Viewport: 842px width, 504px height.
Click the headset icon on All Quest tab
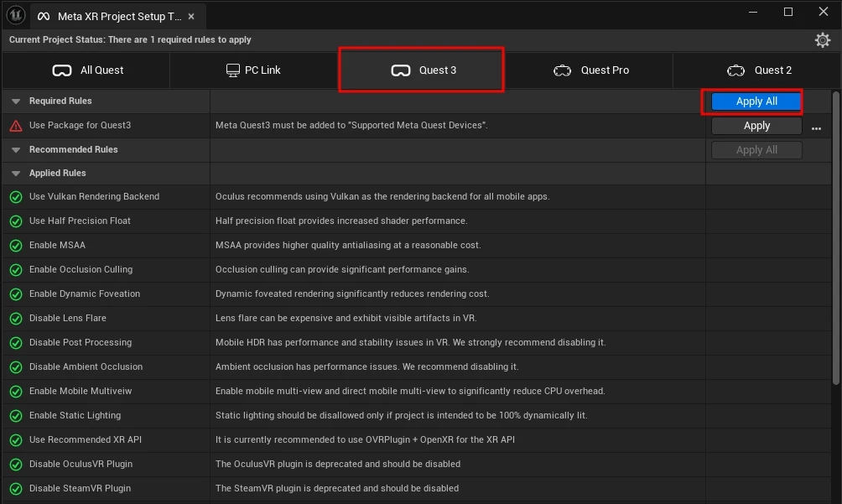point(62,70)
